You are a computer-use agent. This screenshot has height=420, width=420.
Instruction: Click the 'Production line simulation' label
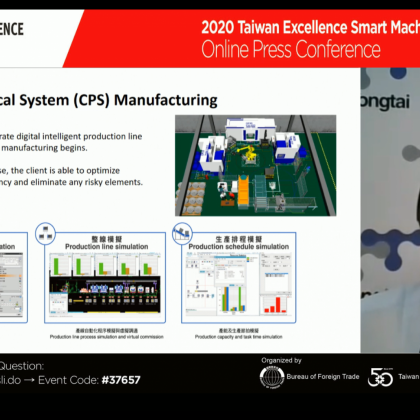click(107, 247)
